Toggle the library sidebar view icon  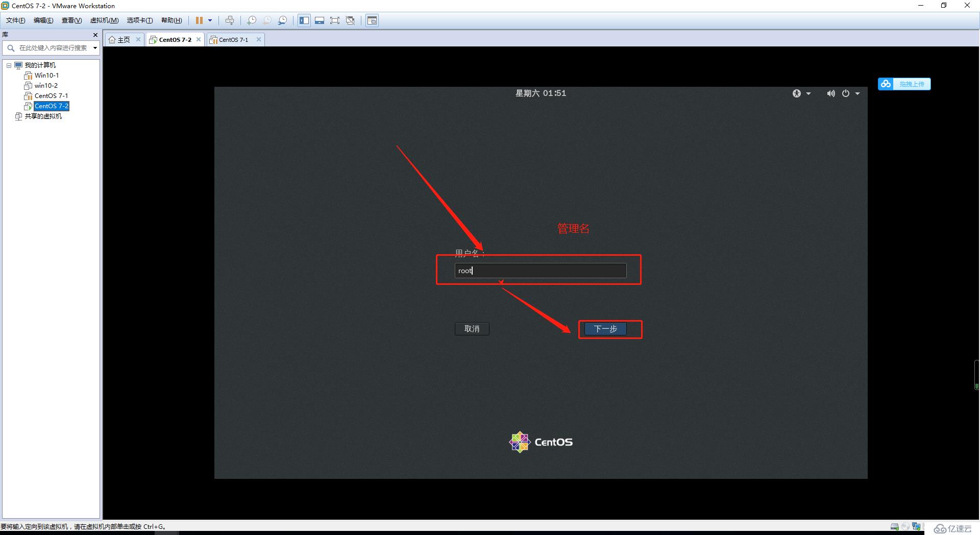tap(304, 20)
